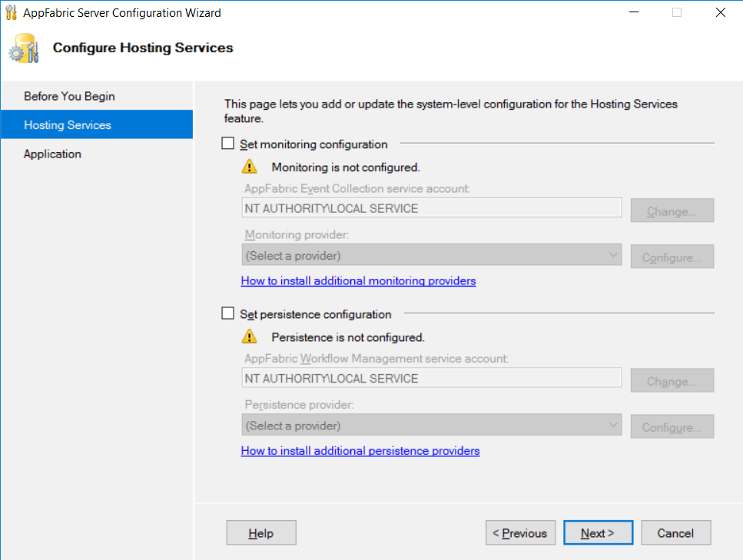Click 'AppFabric Workflow Management service account' label
Image resolution: width=743 pixels, height=560 pixels.
coord(376,359)
